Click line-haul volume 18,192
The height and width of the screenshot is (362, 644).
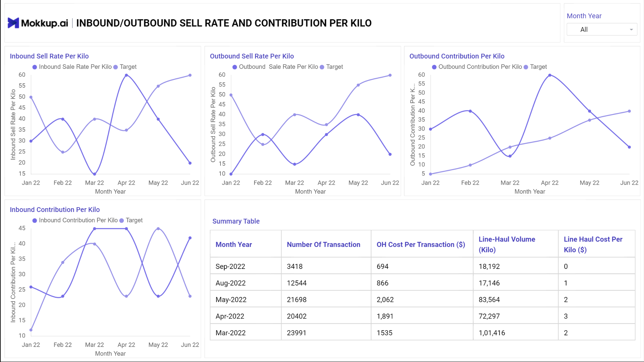(x=489, y=266)
